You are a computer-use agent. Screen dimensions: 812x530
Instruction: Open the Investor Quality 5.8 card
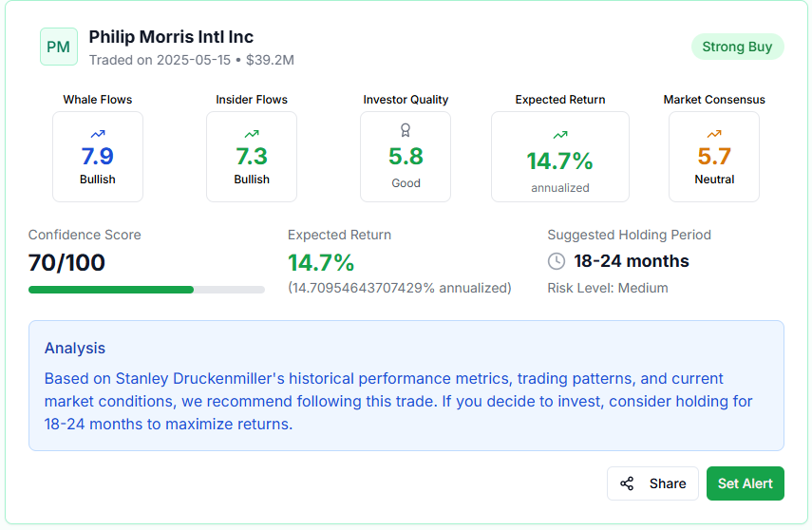click(406, 157)
